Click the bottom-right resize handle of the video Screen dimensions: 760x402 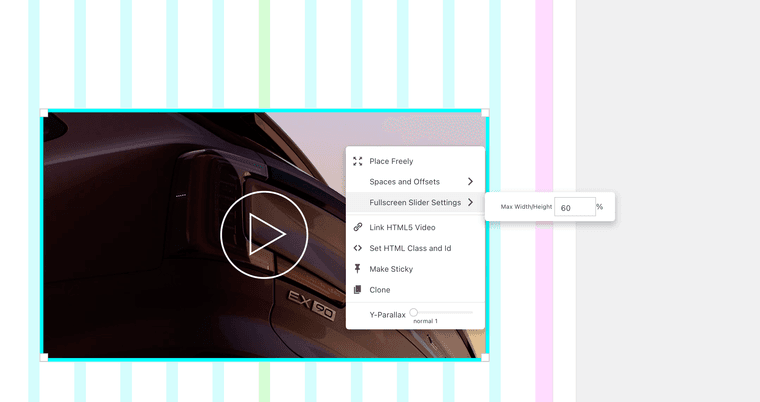(x=485, y=357)
